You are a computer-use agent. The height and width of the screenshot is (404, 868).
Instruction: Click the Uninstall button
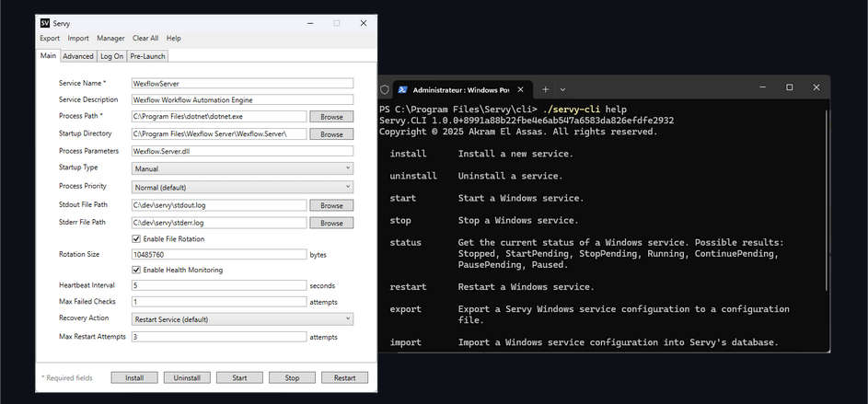point(187,378)
